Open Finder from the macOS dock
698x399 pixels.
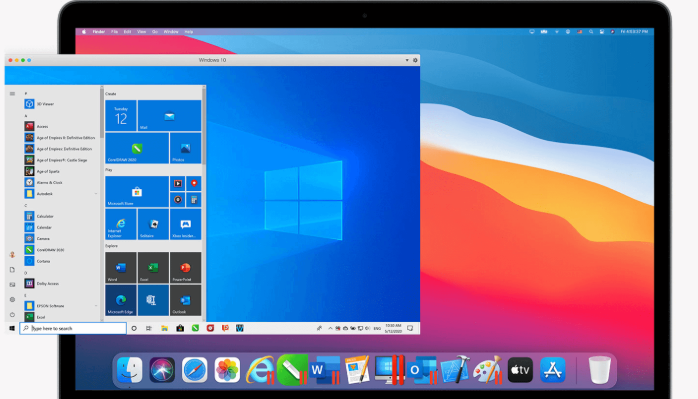tap(130, 370)
